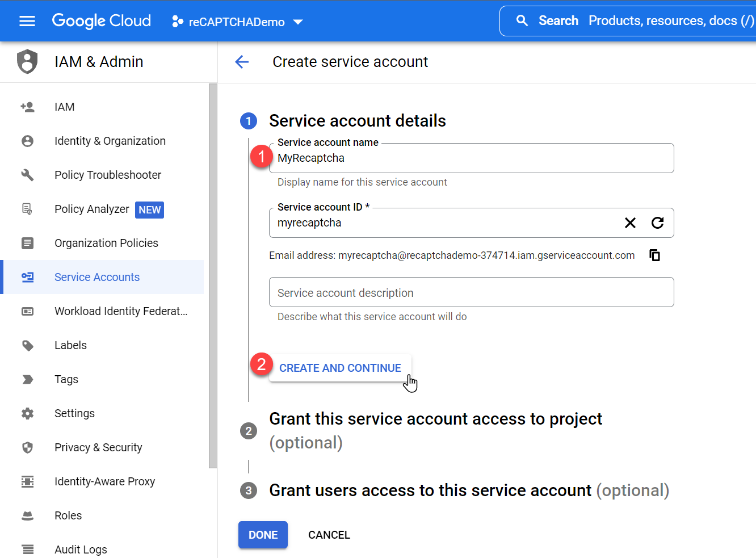
Task: Click the project selector dots icon
Action: (178, 22)
